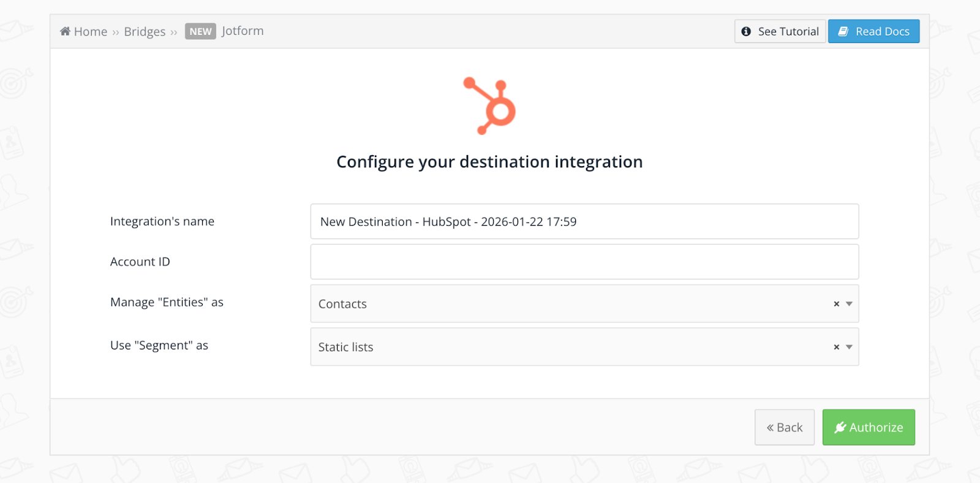Click the book icon on Read Docs
This screenshot has width=980, height=483.
coord(843,31)
